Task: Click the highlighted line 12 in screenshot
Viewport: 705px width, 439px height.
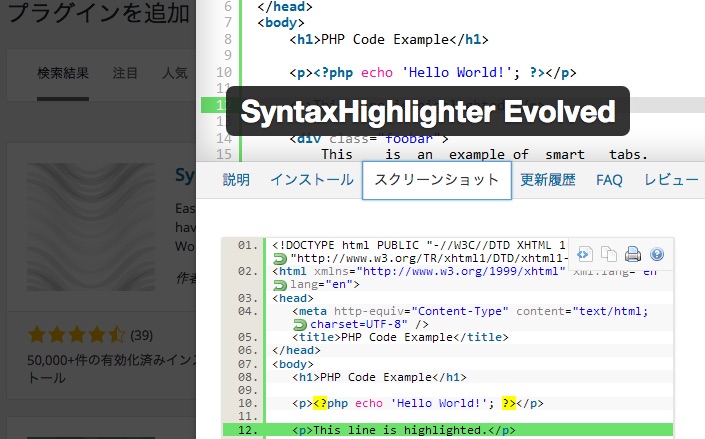Action: point(448,430)
